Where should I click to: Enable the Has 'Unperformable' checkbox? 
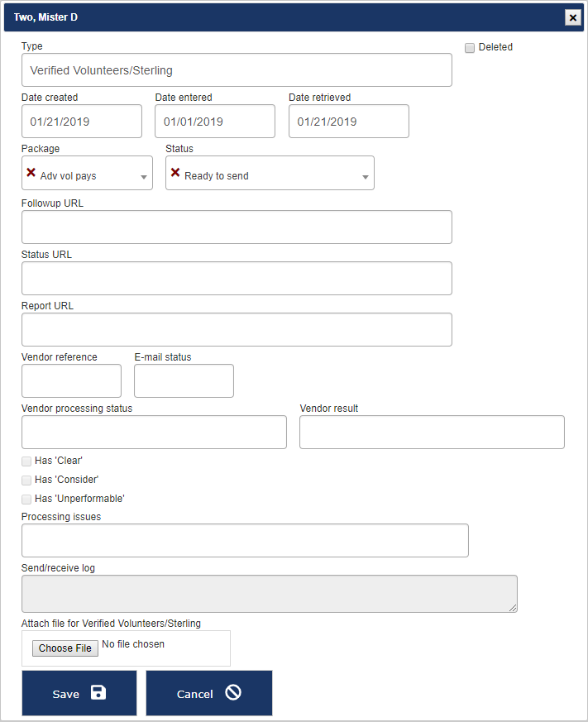coord(26,500)
